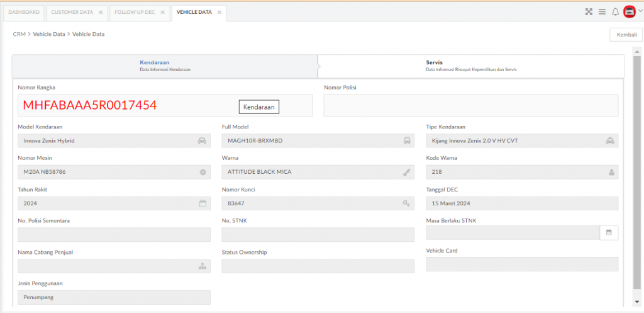Click the Nomor Kunci field 83647
This screenshot has height=313, width=644.
(318, 203)
